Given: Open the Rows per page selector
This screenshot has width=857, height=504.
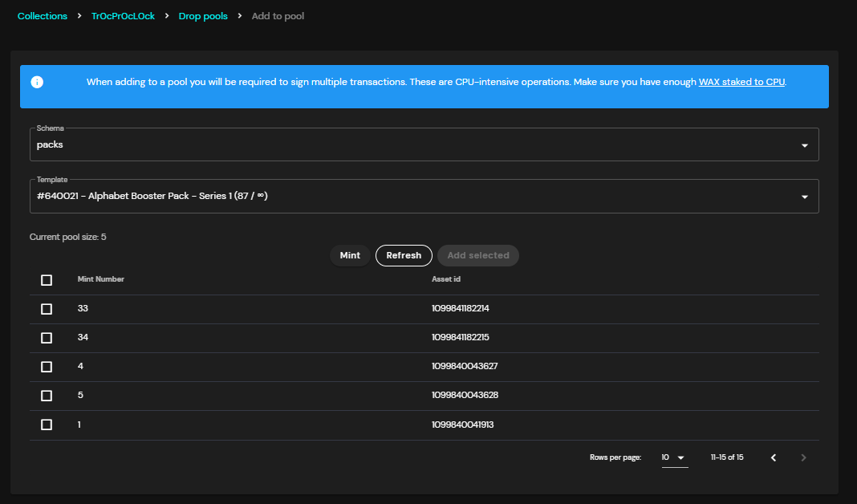Looking at the screenshot, I should coord(675,457).
